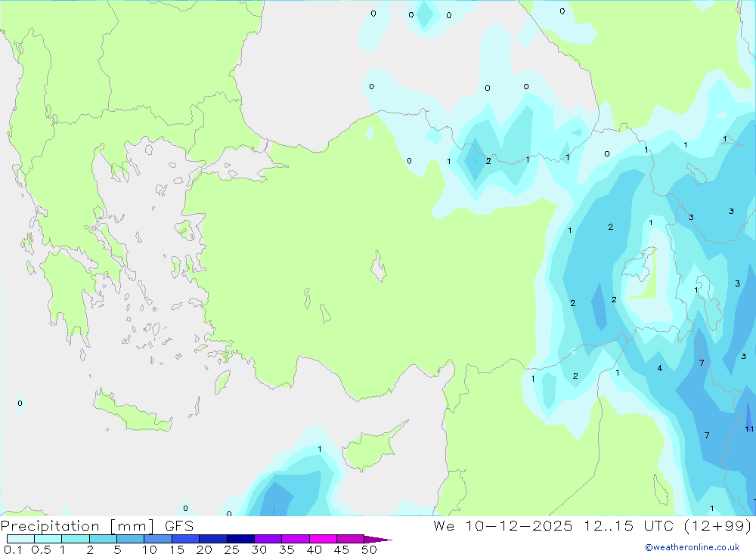
Task: Click the 25–30 mm navy swatch
Action: (x=240, y=539)
